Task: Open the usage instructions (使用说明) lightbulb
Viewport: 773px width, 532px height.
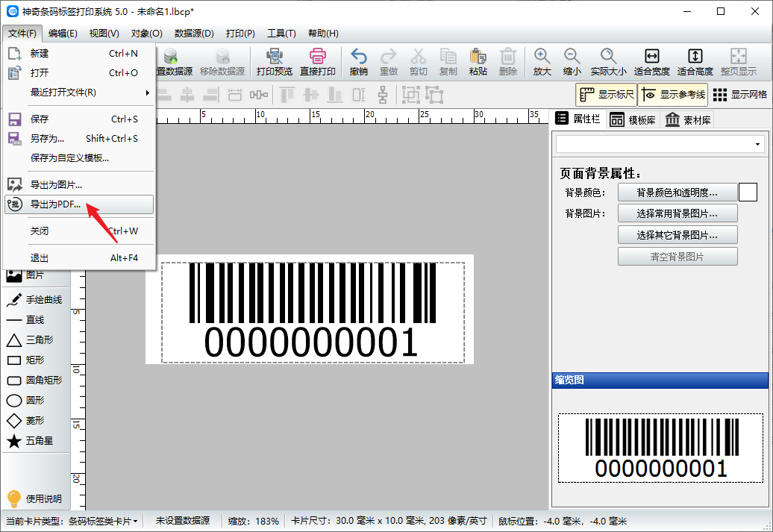Action: pos(34,498)
